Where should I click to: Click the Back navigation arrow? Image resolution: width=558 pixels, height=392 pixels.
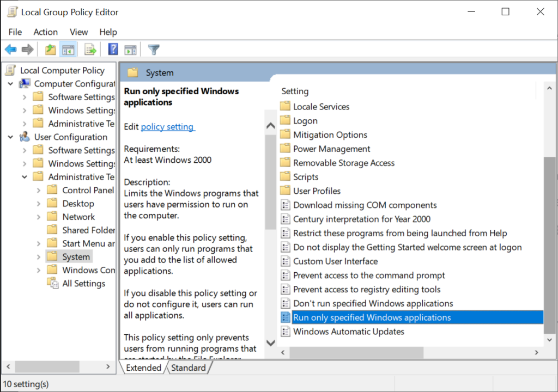pyautogui.click(x=11, y=49)
